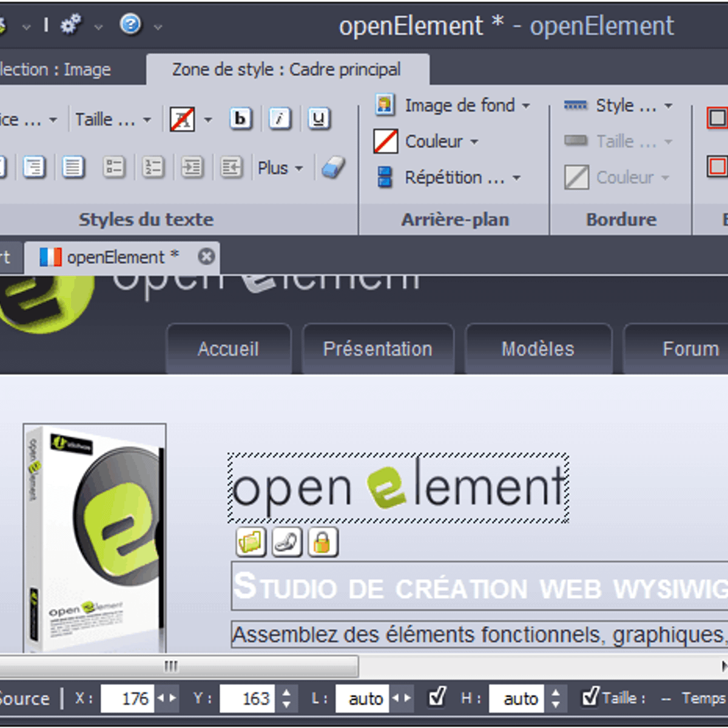Click the eraser to clear text styles
Image resolution: width=728 pixels, height=728 pixels.
coord(333,167)
